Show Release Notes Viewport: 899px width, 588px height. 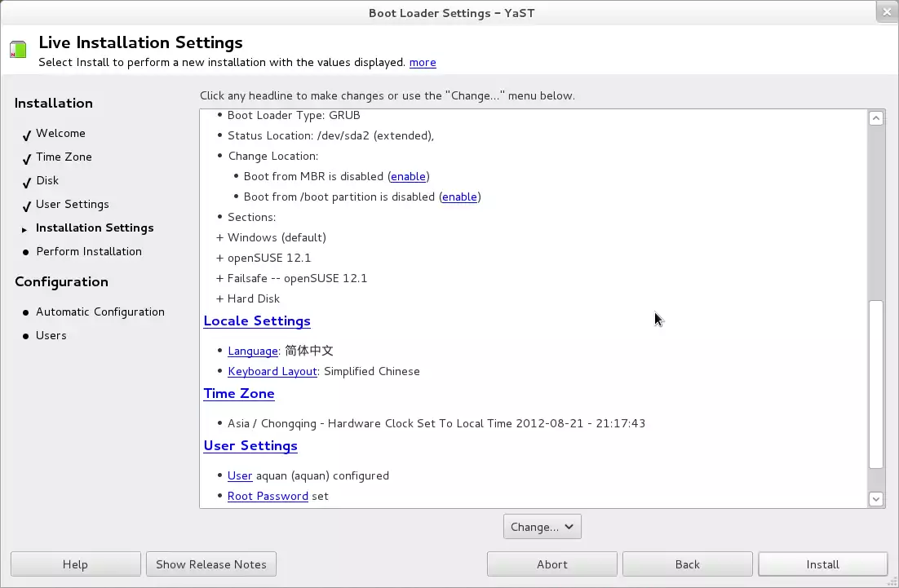211,564
